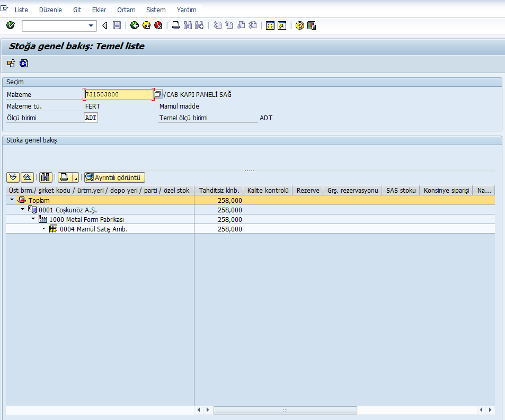The height and width of the screenshot is (420, 505).
Task: Click the Find Next binoculars icon
Action: pos(199,25)
